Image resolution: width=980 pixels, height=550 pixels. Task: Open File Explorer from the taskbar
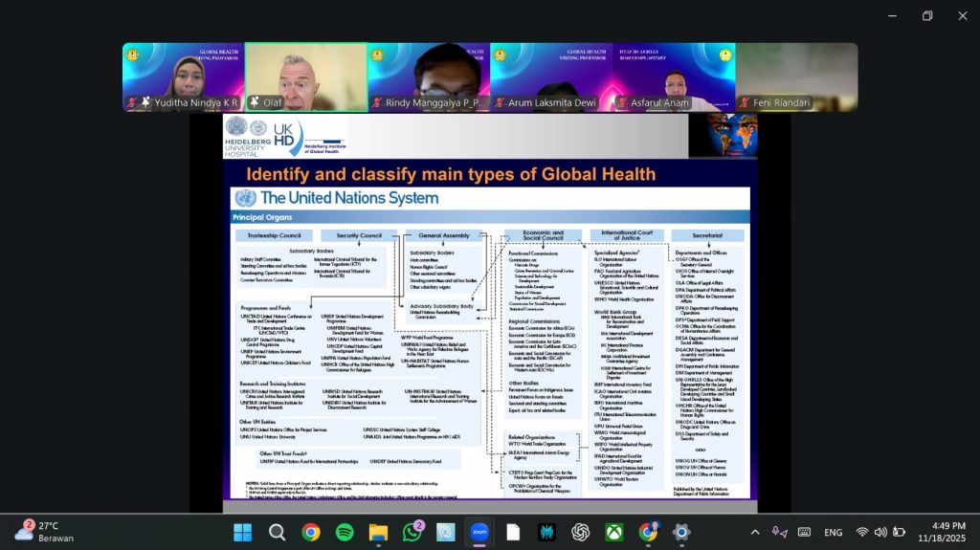378,532
